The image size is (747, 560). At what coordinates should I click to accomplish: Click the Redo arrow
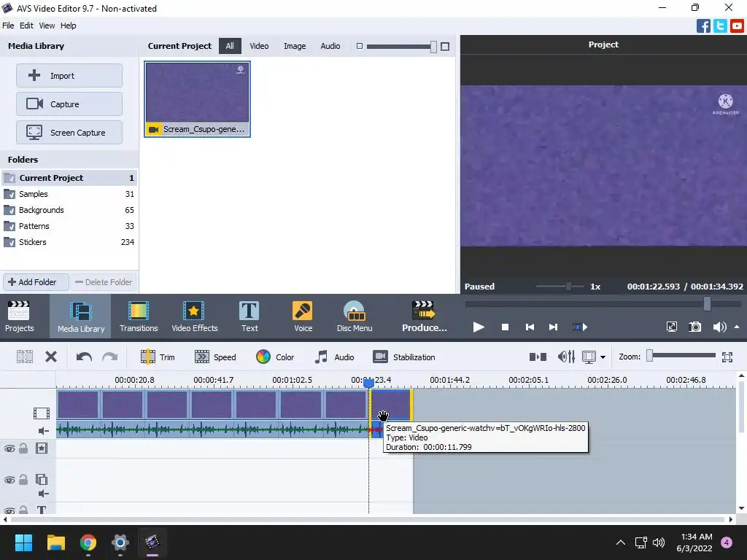[x=110, y=357]
